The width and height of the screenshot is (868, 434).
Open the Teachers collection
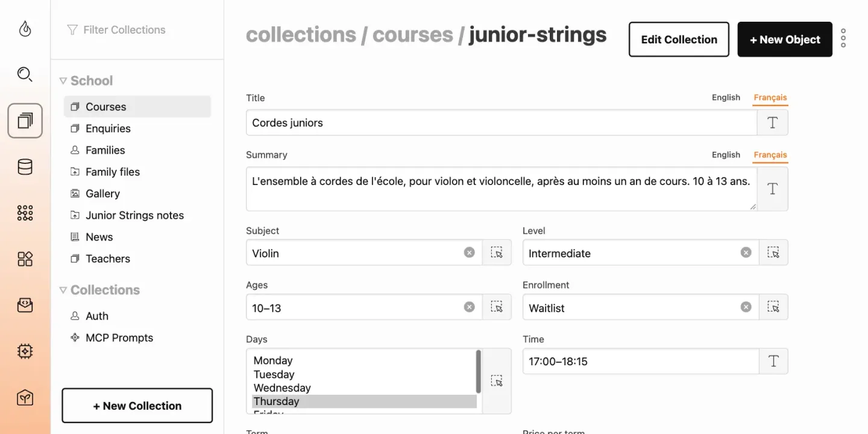[137, 259]
